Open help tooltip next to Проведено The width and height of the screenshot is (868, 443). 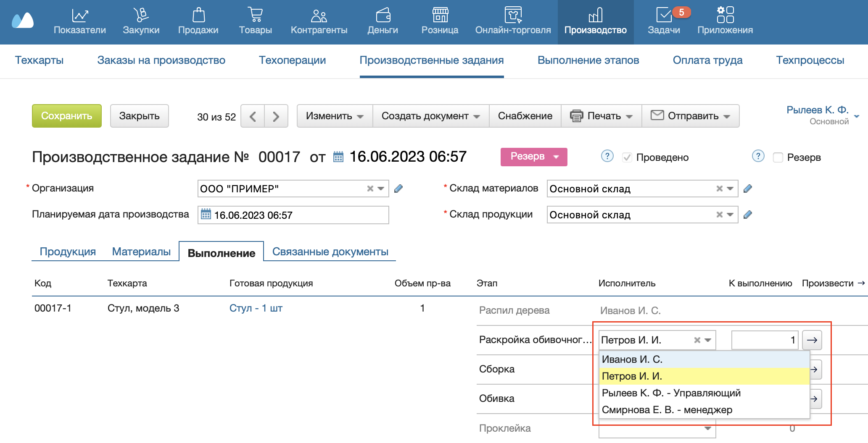607,156
